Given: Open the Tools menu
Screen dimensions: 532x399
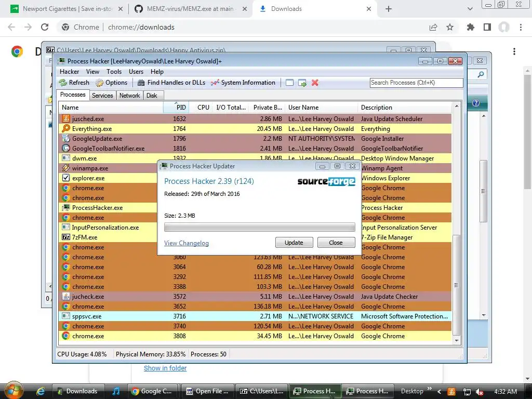Looking at the screenshot, I should (x=114, y=72).
